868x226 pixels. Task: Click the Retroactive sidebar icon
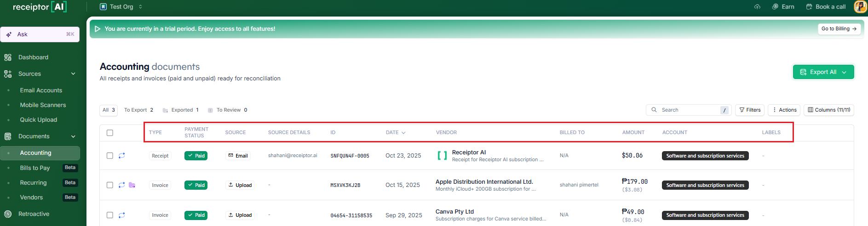(8, 214)
